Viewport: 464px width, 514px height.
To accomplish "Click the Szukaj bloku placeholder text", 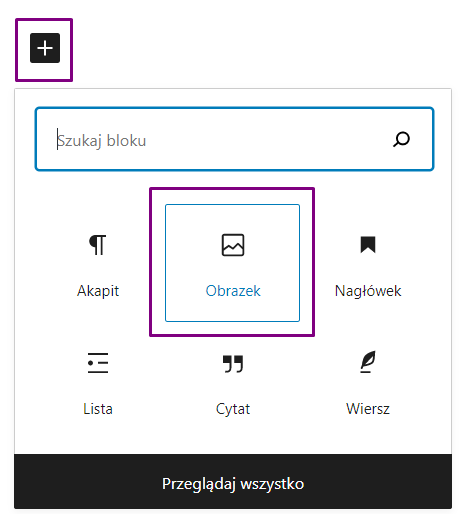I will point(102,140).
